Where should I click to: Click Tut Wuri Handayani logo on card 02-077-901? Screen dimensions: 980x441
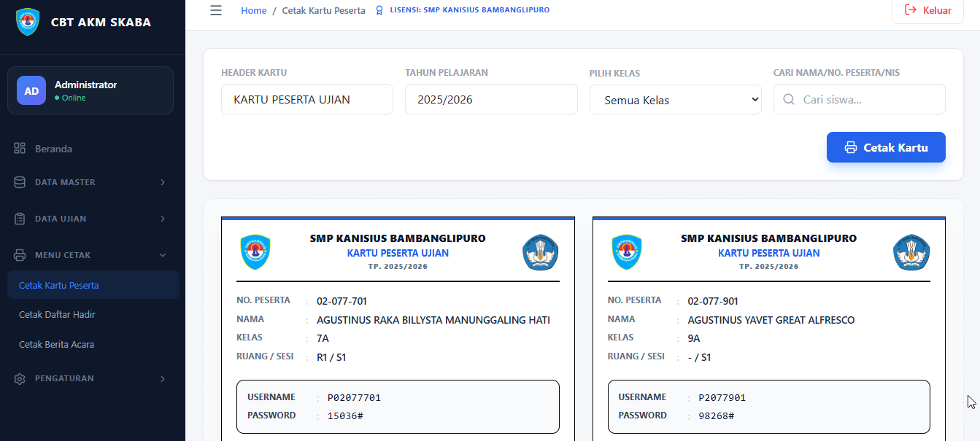coord(911,252)
